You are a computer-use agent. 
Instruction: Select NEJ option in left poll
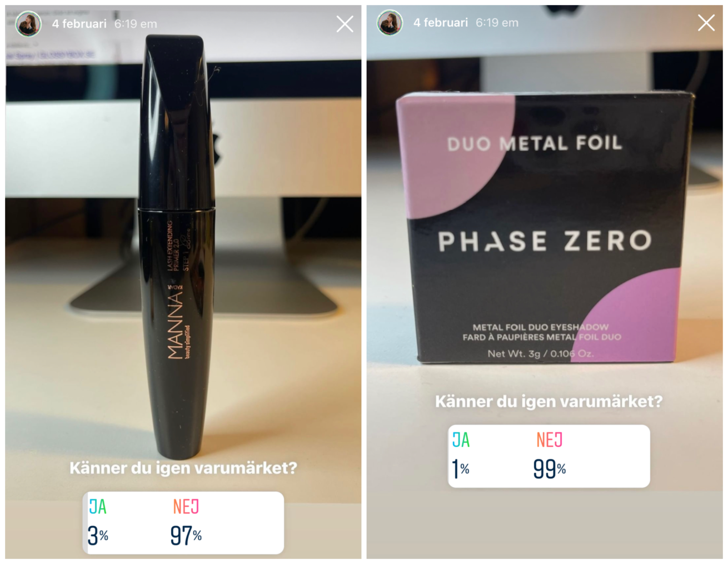[186, 506]
